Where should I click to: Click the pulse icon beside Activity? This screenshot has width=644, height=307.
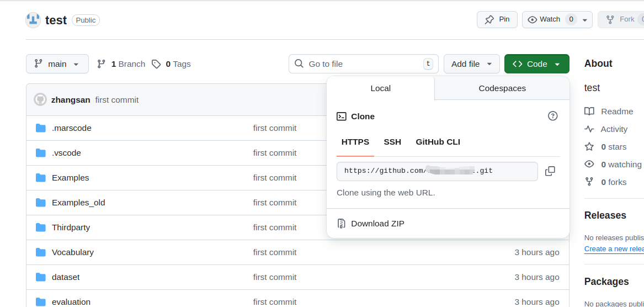click(x=589, y=129)
